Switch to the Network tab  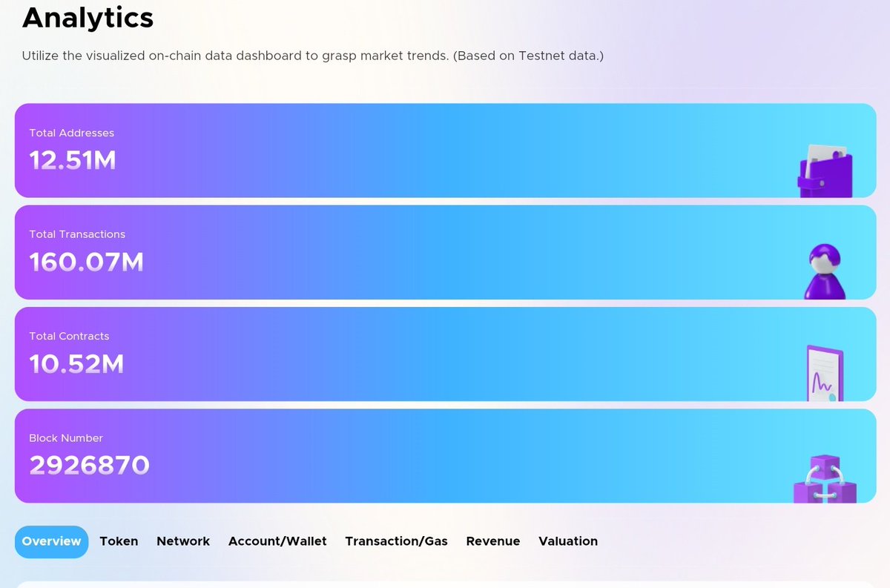click(183, 541)
